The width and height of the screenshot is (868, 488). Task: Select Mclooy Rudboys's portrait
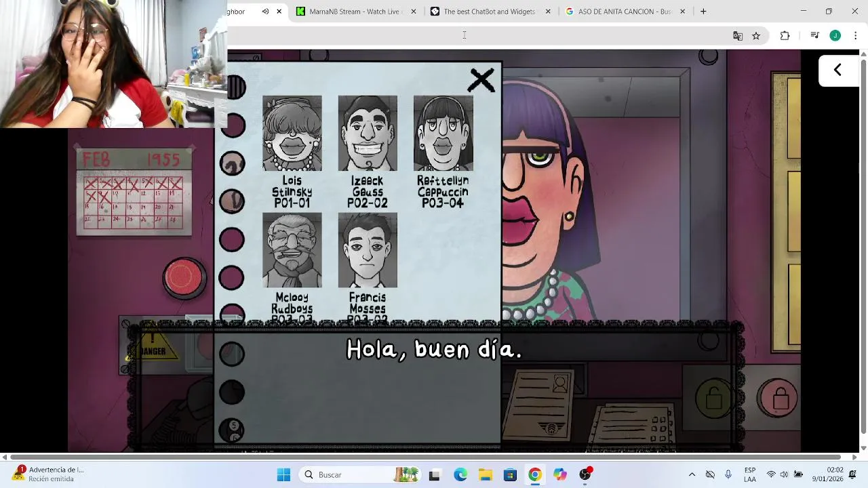pos(292,250)
